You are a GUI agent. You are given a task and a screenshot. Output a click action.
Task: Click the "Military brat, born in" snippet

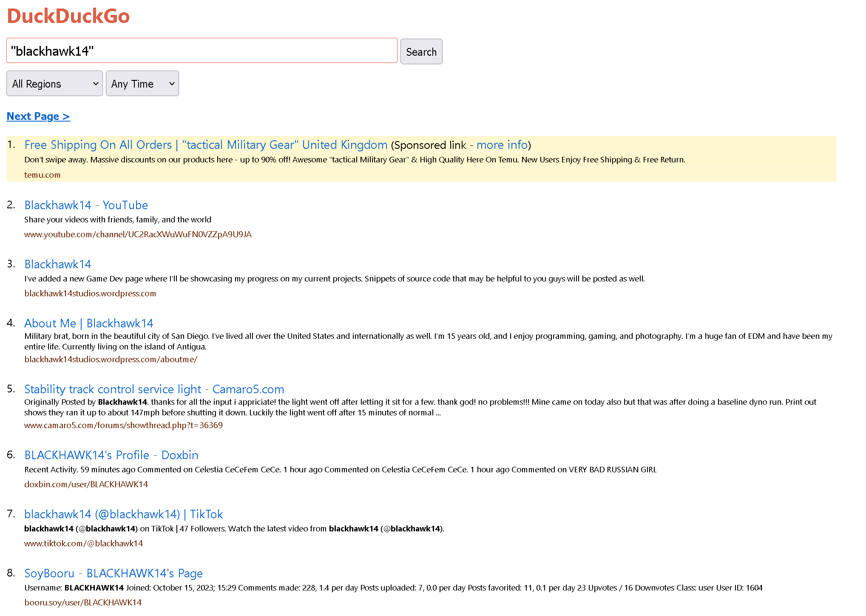click(428, 341)
